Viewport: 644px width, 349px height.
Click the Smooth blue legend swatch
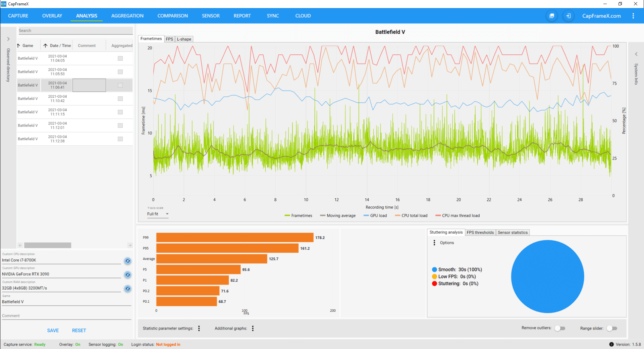click(x=434, y=269)
